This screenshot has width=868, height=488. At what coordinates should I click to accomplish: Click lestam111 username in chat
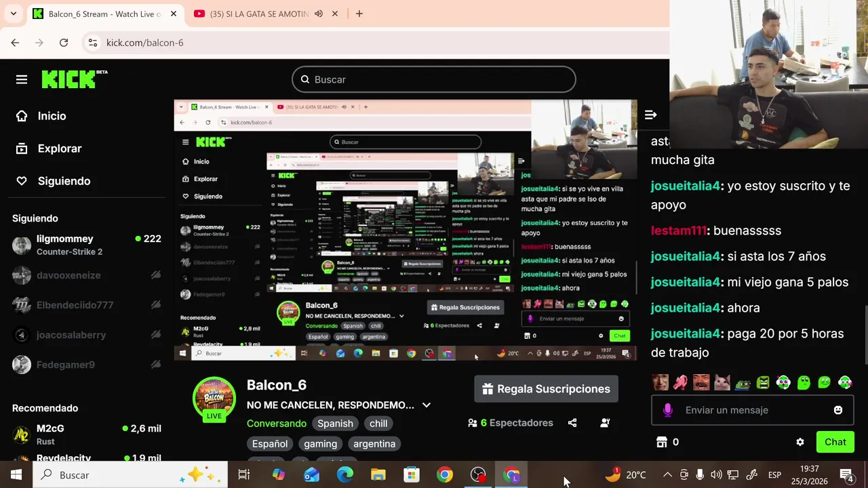[678, 230]
